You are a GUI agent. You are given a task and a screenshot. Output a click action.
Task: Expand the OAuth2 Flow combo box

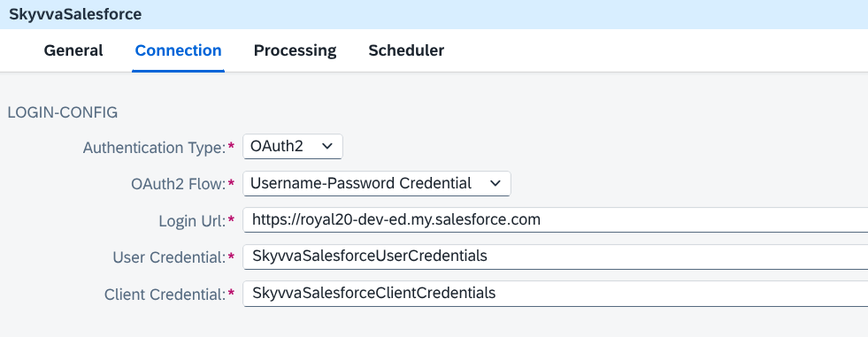click(376, 184)
